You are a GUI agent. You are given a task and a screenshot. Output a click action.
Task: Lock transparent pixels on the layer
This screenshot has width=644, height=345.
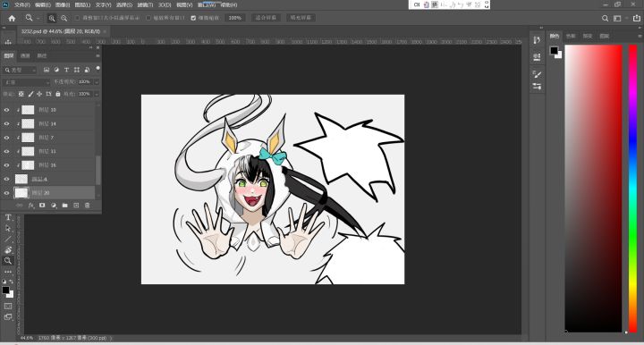click(21, 94)
